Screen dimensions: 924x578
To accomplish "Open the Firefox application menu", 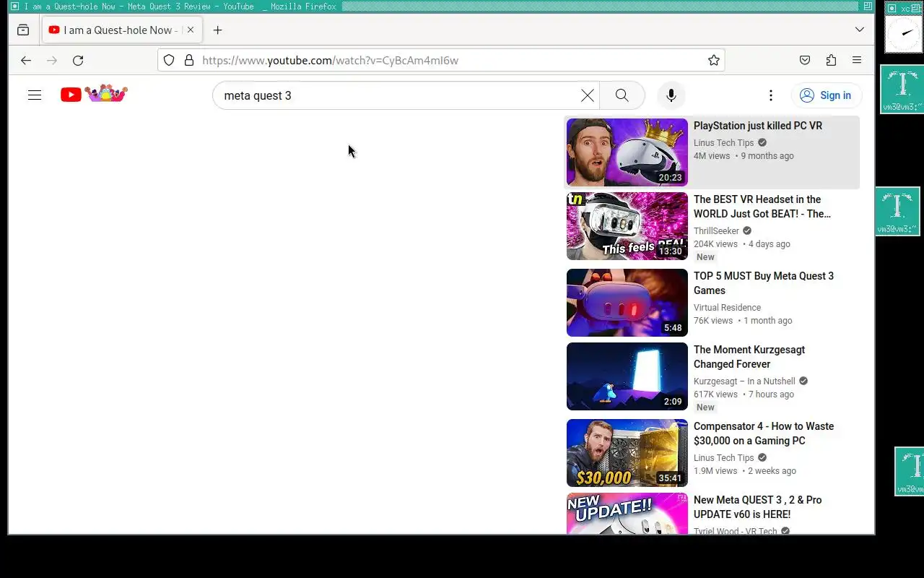I will tap(857, 61).
